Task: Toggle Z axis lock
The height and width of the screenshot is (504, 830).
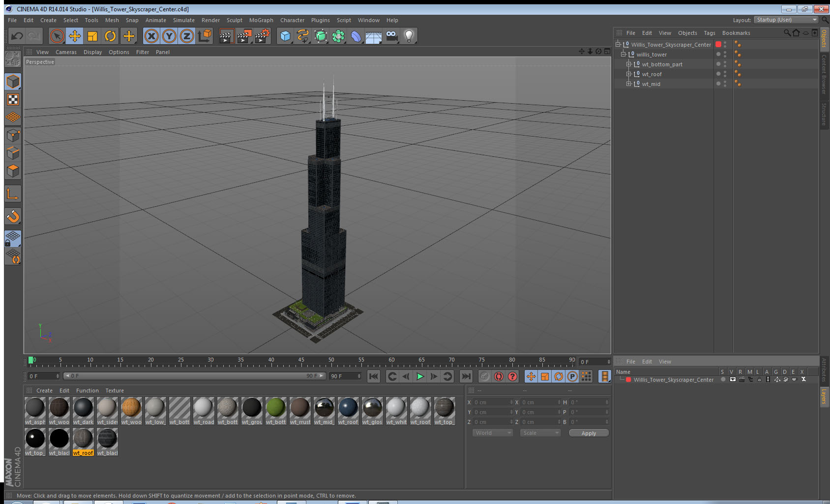Action: (187, 36)
